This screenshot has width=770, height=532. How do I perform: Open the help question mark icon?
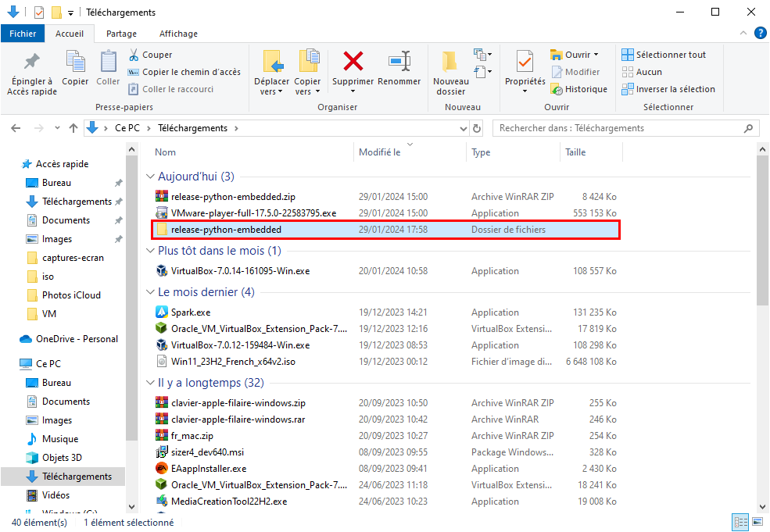coord(760,33)
